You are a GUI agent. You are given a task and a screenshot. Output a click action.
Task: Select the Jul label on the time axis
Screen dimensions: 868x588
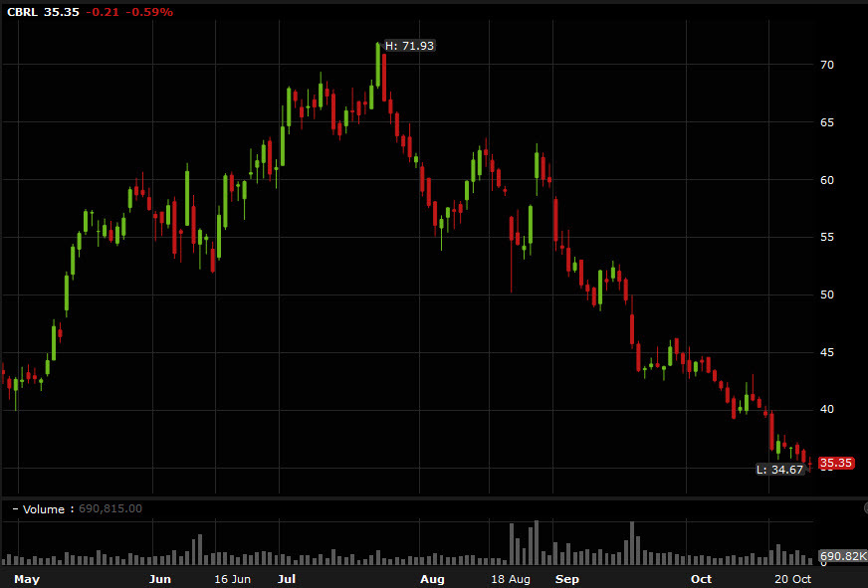[286, 579]
